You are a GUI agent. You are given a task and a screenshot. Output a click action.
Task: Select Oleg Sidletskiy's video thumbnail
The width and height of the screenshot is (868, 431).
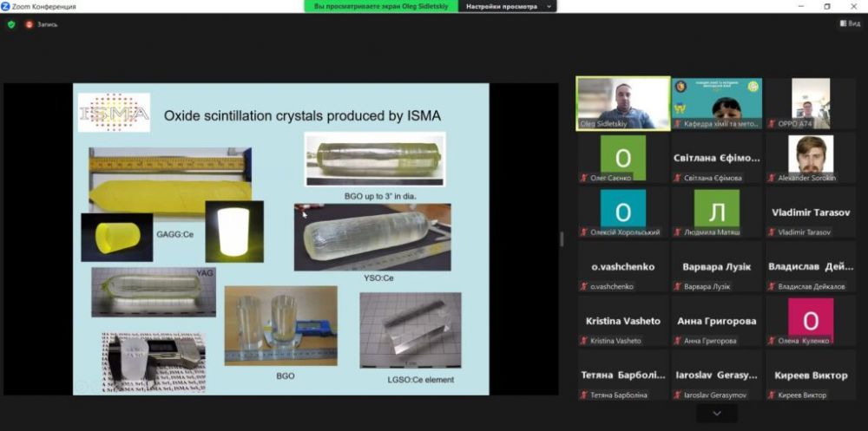pyautogui.click(x=623, y=100)
